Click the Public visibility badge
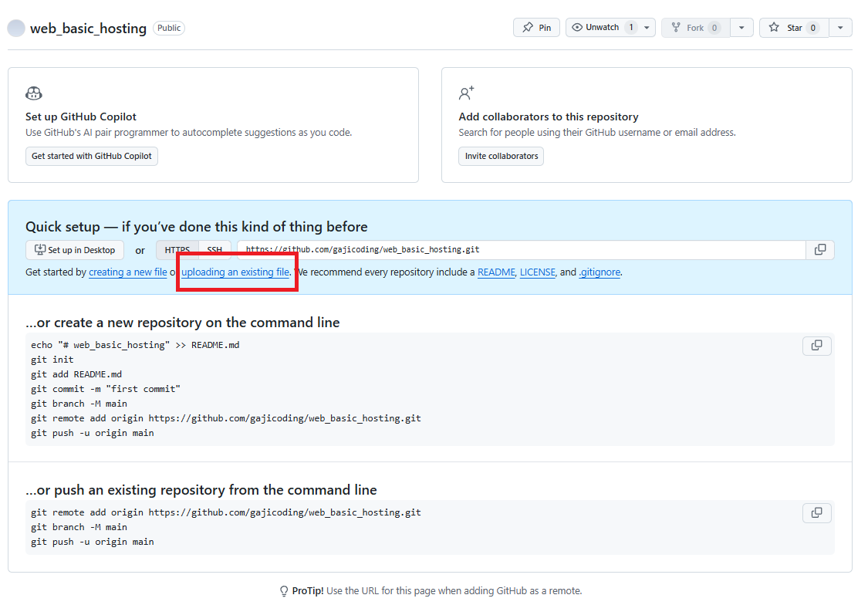Screen dimensions: 868x605 tap(169, 28)
